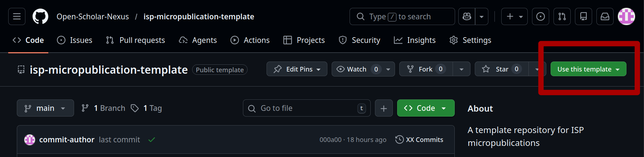
Task: Open the global Pull requests header icon
Action: [x=562, y=16]
